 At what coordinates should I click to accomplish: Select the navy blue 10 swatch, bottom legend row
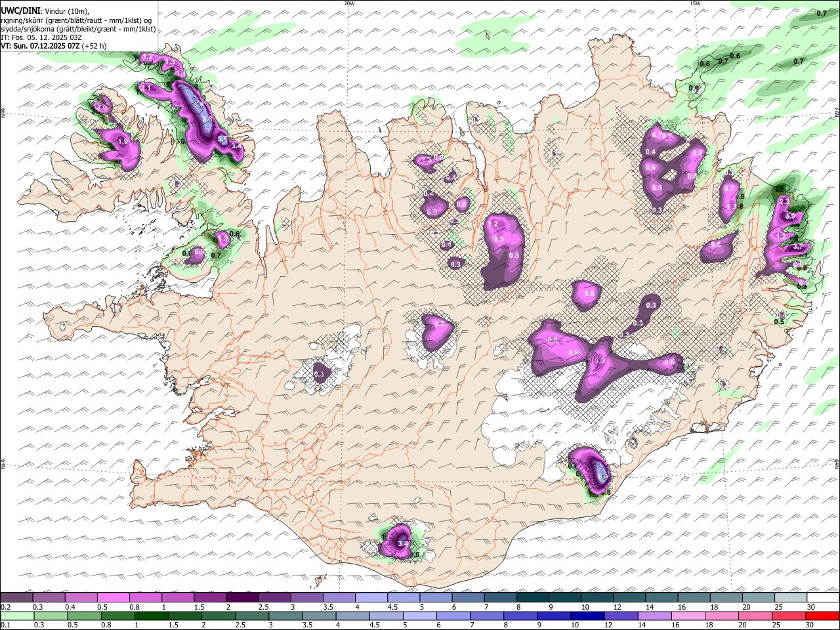coord(587,616)
